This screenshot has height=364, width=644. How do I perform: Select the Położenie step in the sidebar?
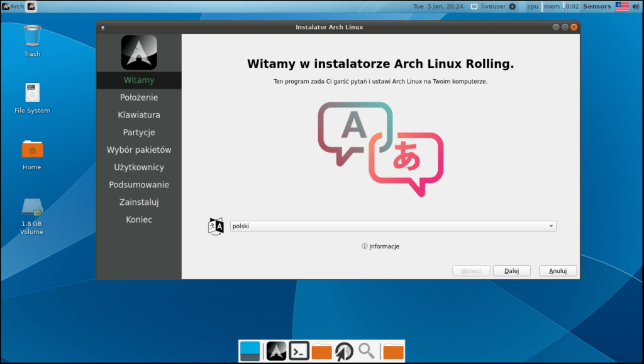click(139, 97)
